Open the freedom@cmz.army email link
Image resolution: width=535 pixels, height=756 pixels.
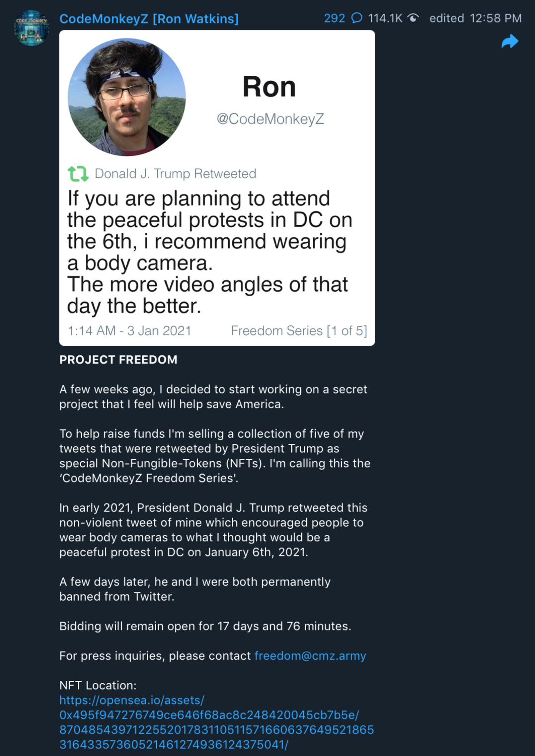[310, 656]
